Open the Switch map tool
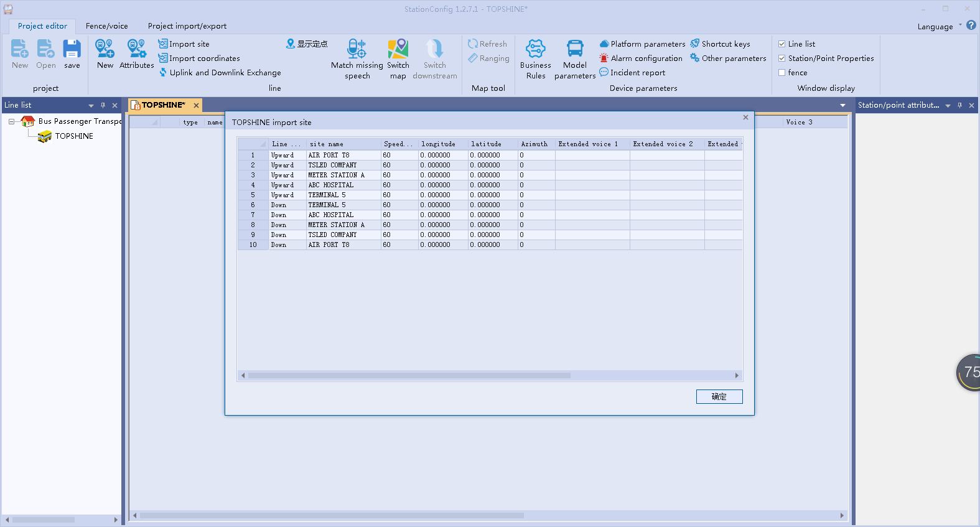This screenshot has width=980, height=527. pos(398,49)
